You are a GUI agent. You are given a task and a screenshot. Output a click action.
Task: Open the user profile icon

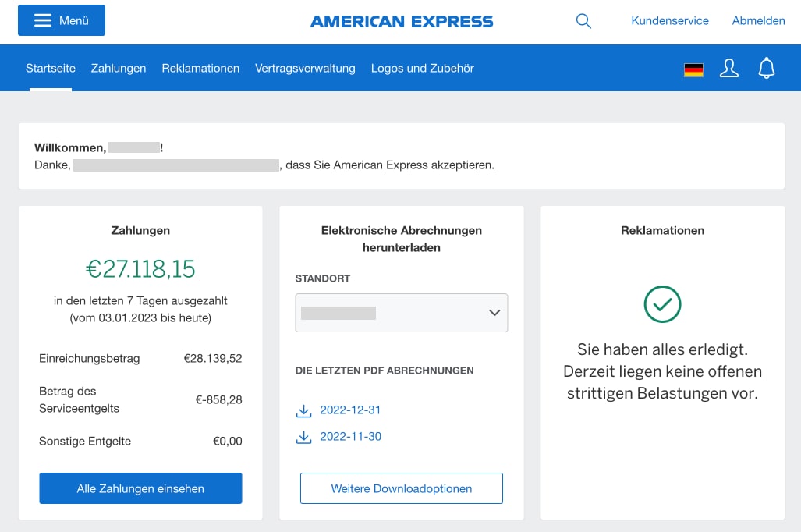[729, 68]
